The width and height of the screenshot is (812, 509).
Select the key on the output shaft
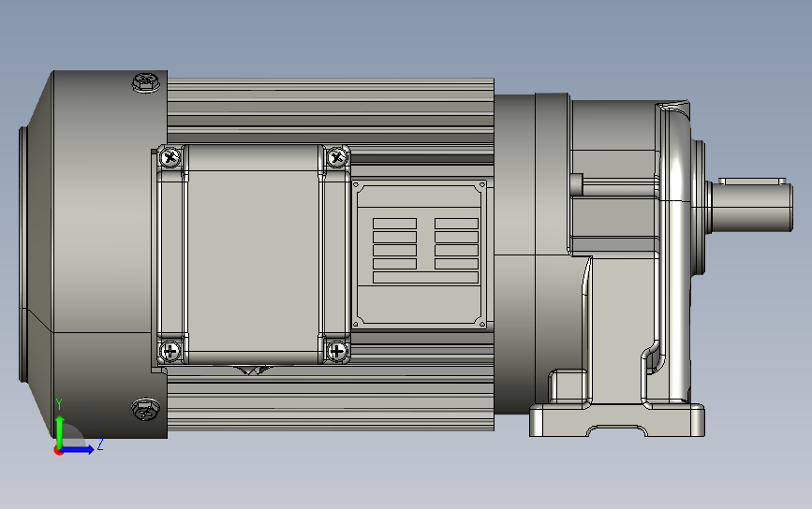(x=752, y=181)
